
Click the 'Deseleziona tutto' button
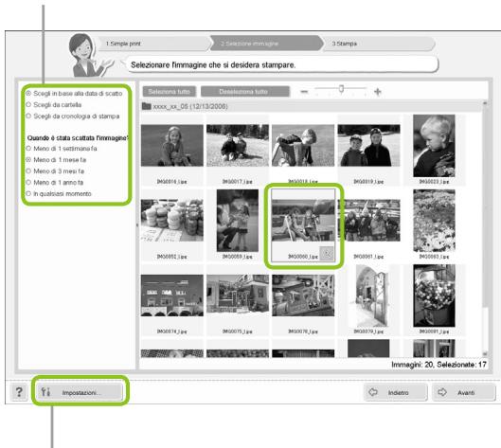pos(245,92)
